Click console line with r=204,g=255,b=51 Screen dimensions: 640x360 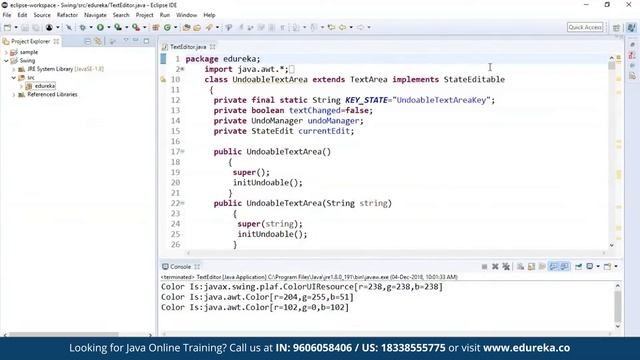257,297
